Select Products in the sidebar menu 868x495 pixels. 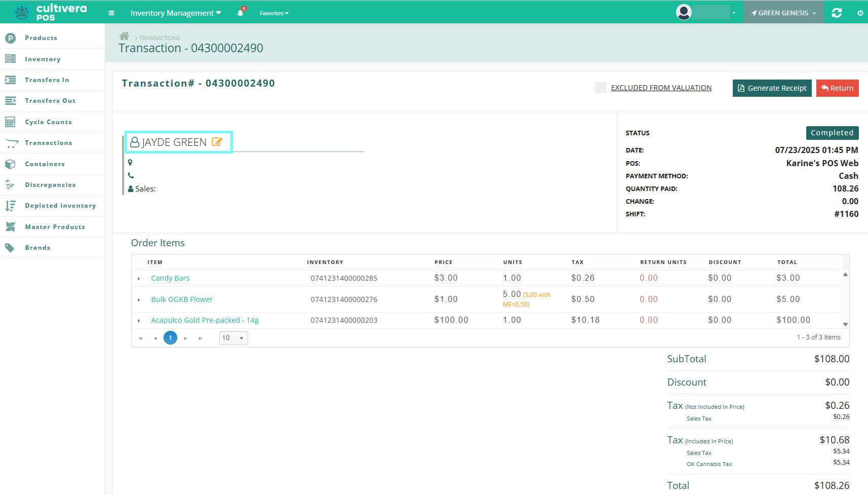[x=41, y=38]
